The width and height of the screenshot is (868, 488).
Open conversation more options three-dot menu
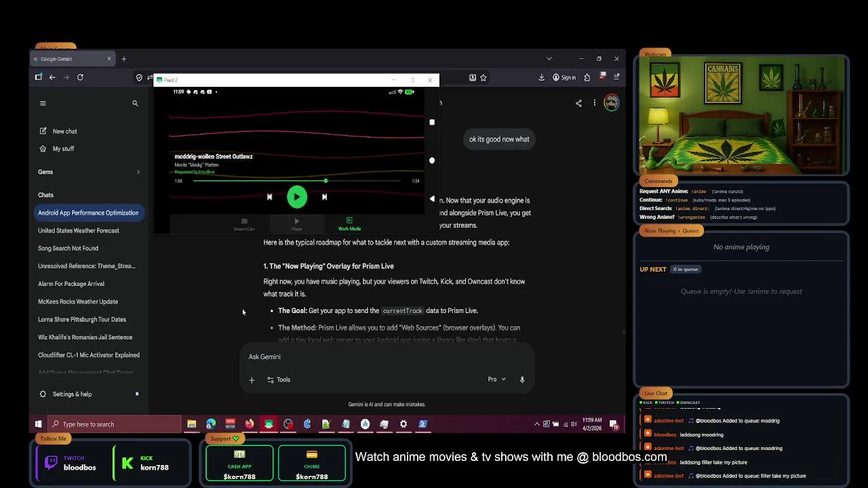tap(595, 103)
